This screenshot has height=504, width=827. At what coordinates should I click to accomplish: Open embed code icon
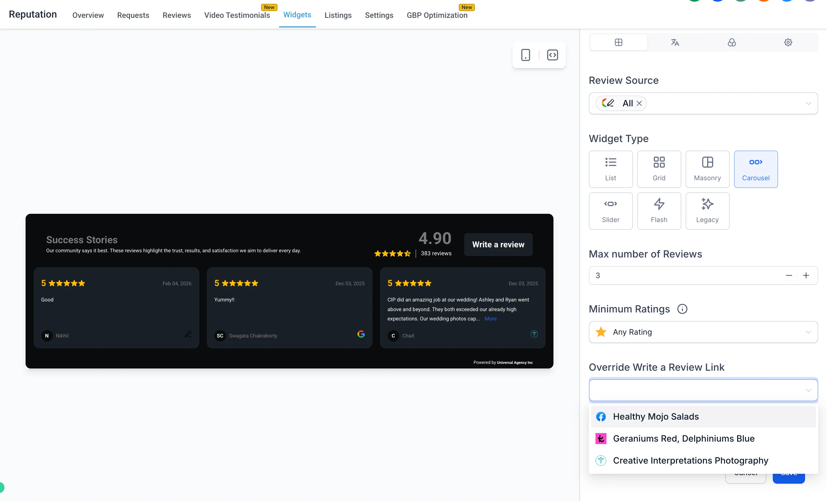pos(552,55)
